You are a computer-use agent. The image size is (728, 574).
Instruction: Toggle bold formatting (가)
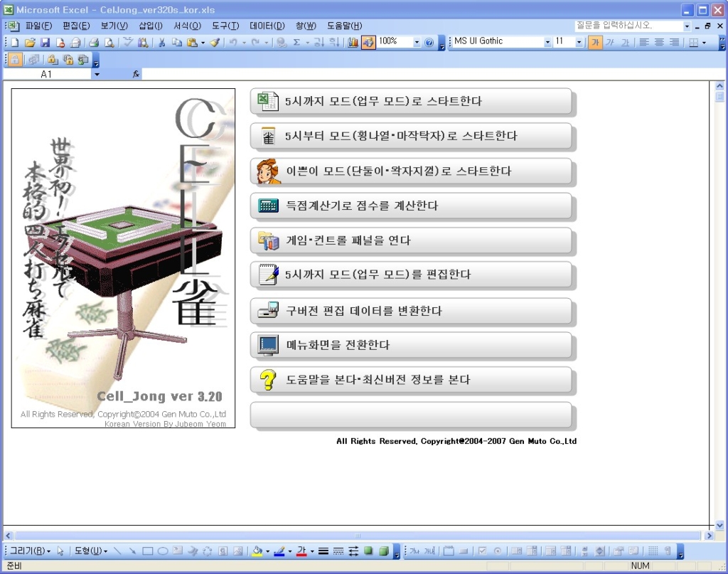[595, 42]
